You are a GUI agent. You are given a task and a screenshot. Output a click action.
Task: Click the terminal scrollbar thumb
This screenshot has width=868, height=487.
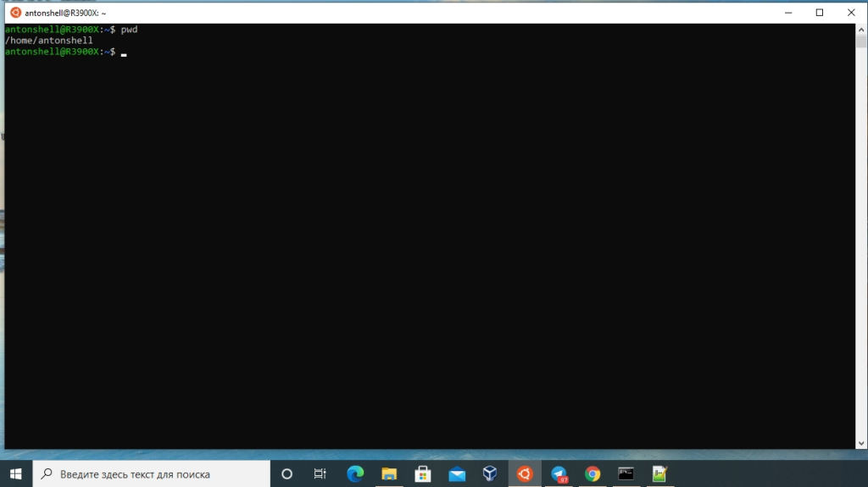coord(861,42)
